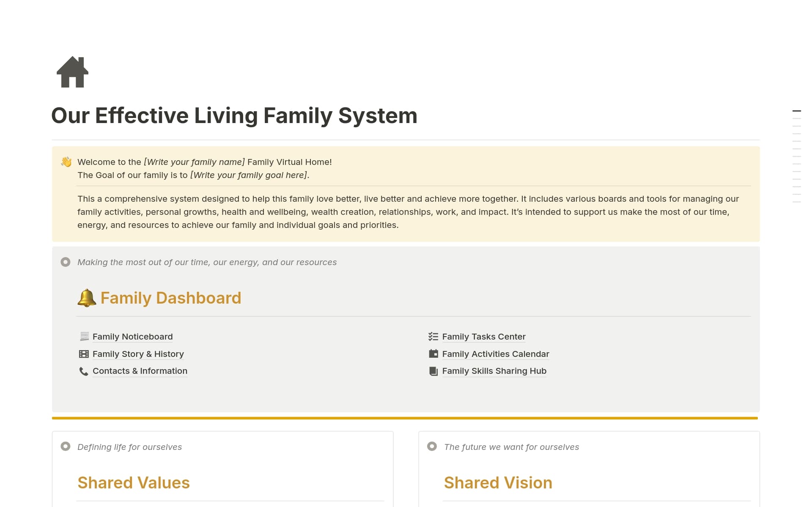
Task: Click the film strip icon beside Family Story & History
Action: point(84,354)
